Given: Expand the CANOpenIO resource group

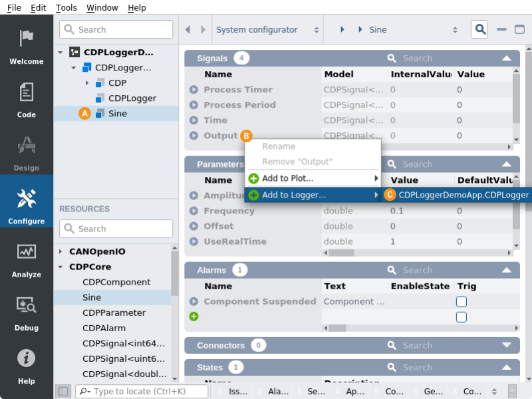Looking at the screenshot, I should [x=61, y=252].
